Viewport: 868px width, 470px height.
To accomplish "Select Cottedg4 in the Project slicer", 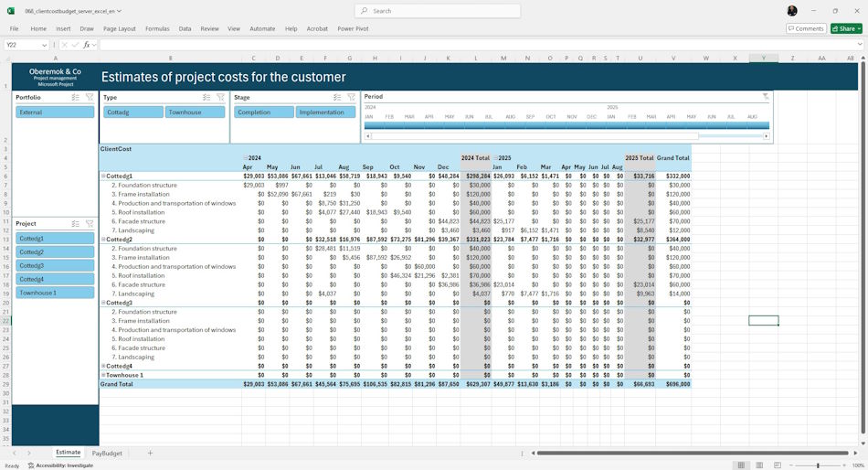I will pos(55,279).
